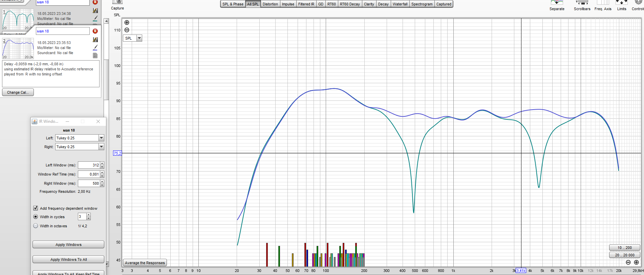Click the Capture graph icon

point(117,2)
